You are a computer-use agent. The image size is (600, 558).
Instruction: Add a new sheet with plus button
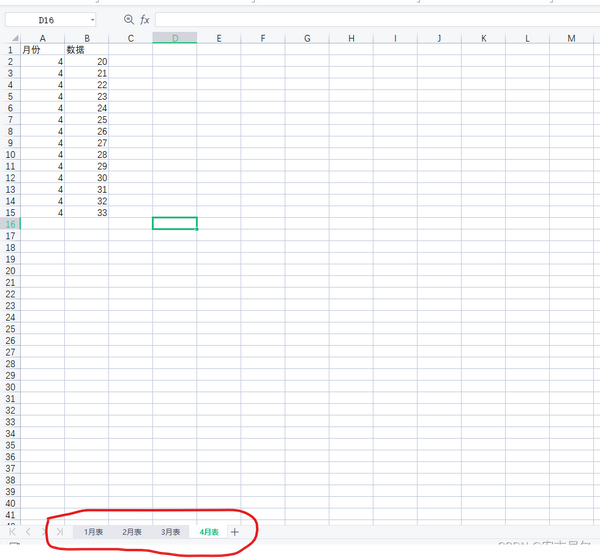235,532
